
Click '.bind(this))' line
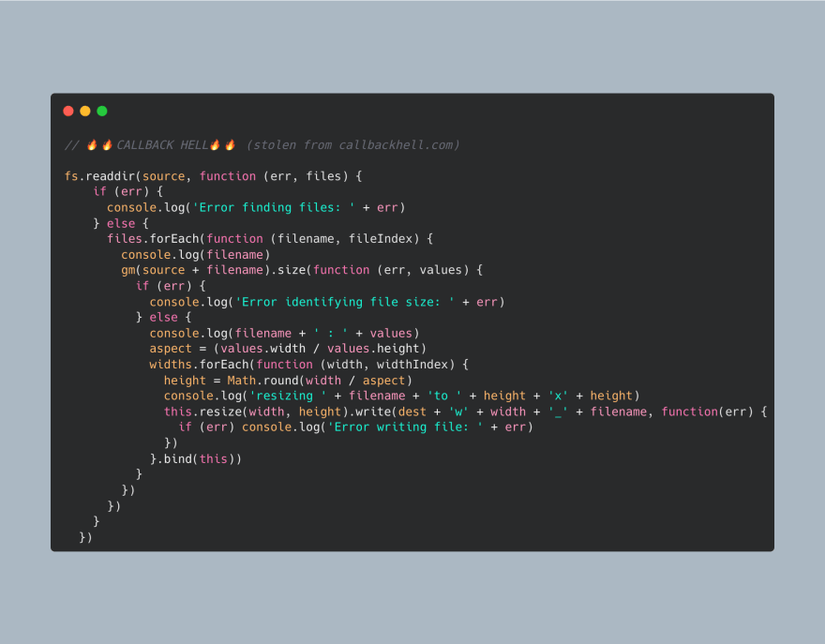pyautogui.click(x=196, y=458)
